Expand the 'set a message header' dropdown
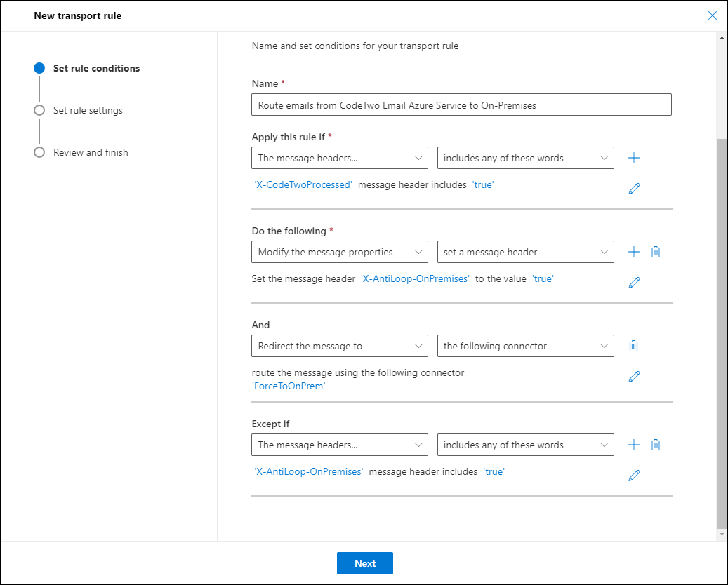728x585 pixels. point(526,252)
